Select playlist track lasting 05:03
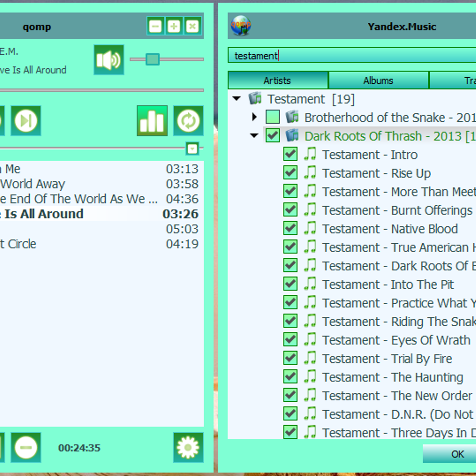 click(x=102, y=229)
